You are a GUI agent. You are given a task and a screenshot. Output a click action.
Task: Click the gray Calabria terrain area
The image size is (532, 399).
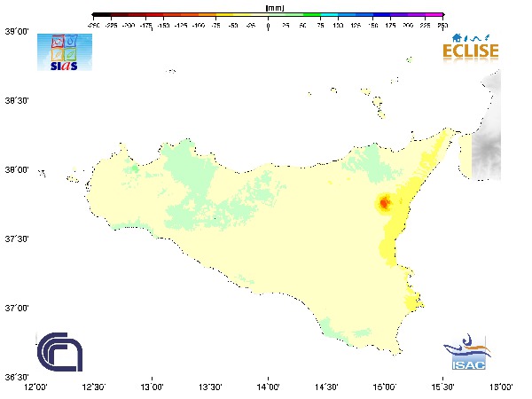pyautogui.click(x=486, y=126)
